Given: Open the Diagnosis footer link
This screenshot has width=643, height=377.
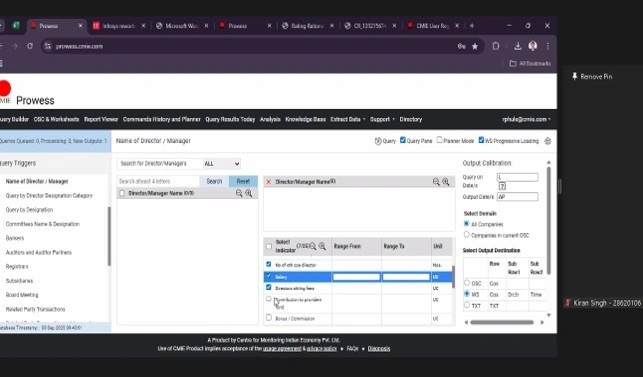Looking at the screenshot, I should click(379, 349).
